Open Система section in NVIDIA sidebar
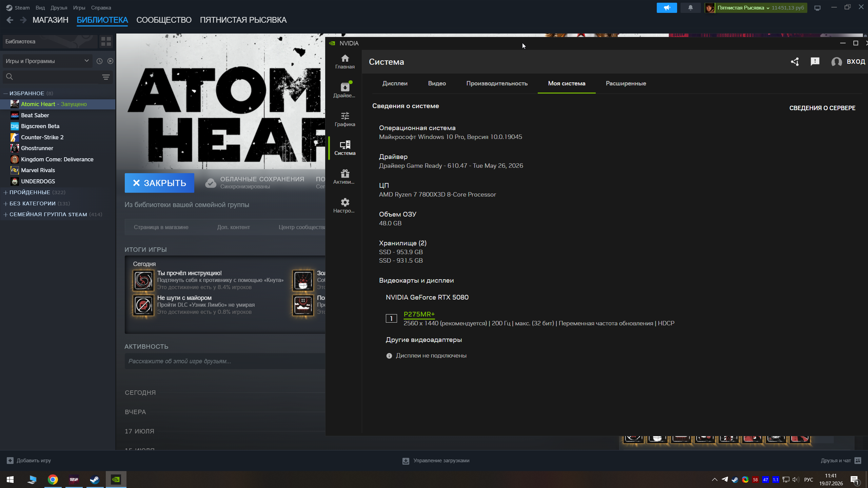 pyautogui.click(x=345, y=148)
